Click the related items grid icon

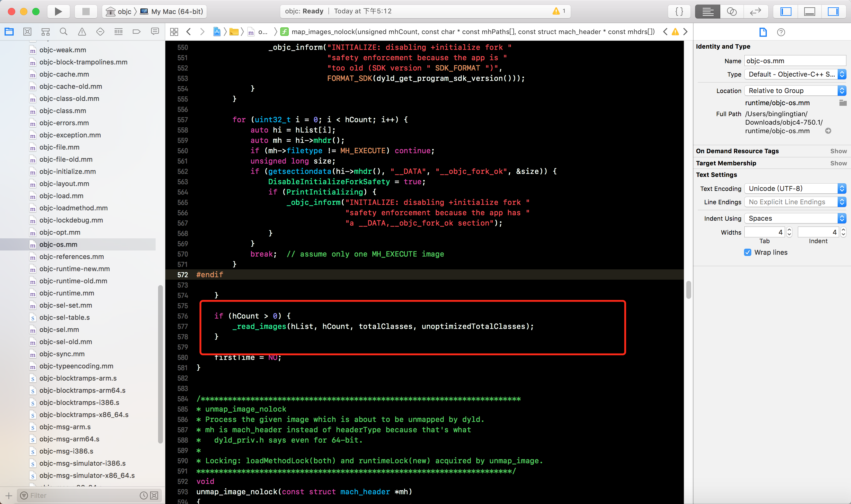[174, 32]
